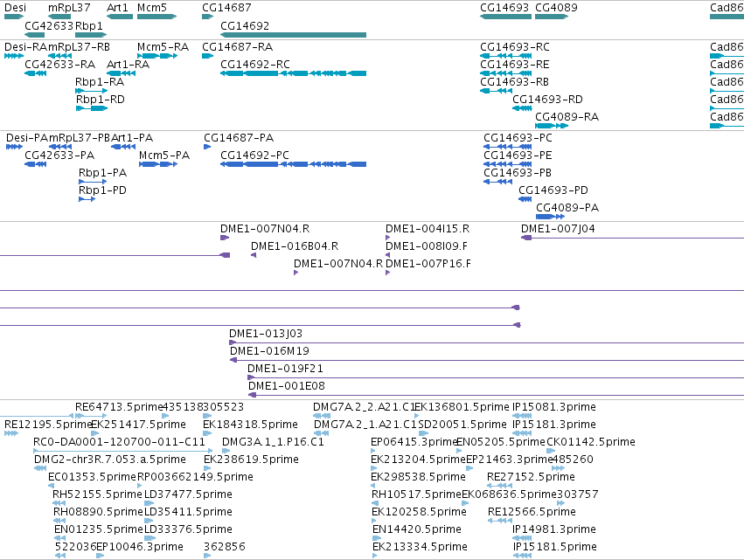Viewport: 744px width, 560px height.
Task: Select the CK01142.5prime label
Action: click(x=591, y=442)
